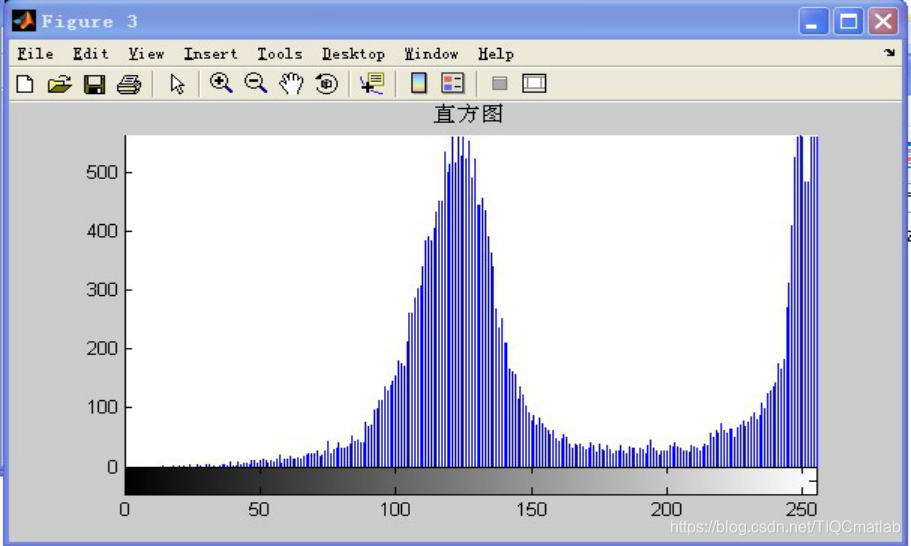Open the Edit menu
911x546 pixels.
[x=91, y=54]
